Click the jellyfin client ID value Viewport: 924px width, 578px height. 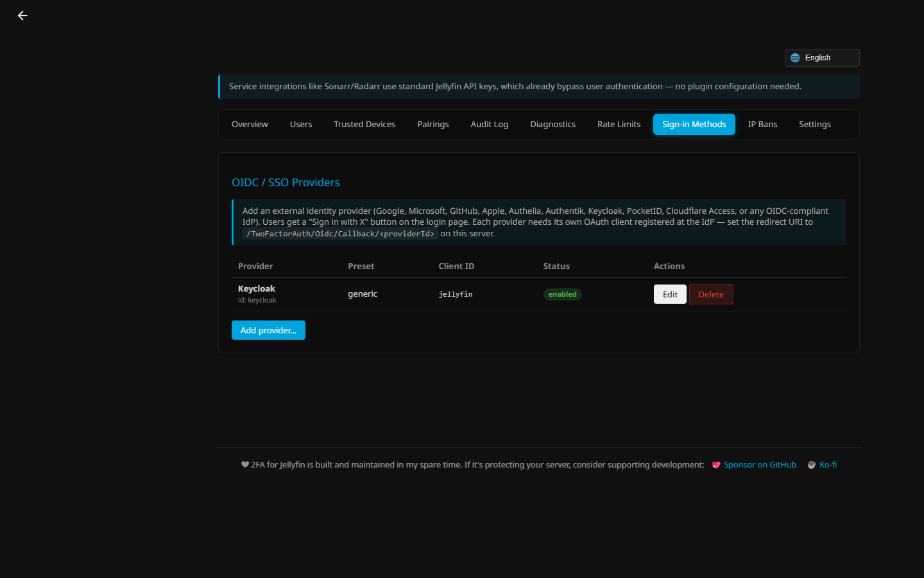point(456,294)
